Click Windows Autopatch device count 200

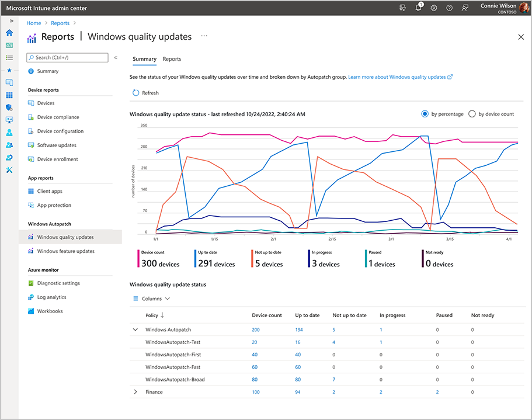255,330
